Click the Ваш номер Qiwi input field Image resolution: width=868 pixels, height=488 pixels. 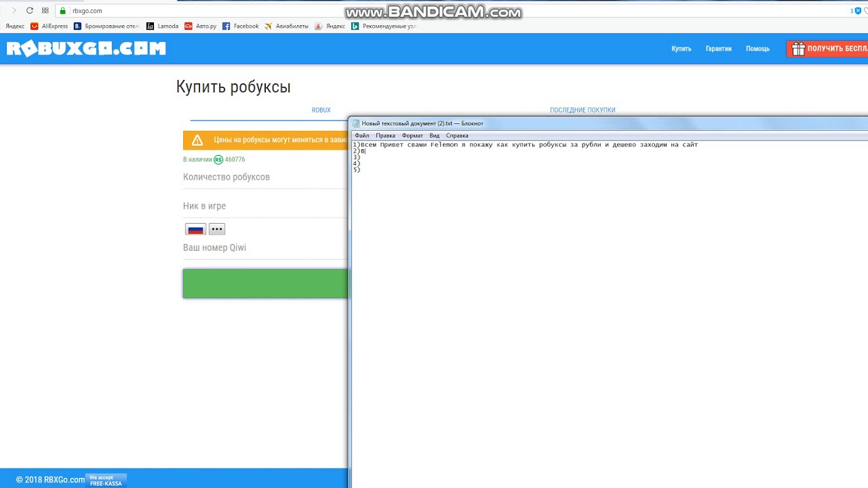click(x=265, y=247)
